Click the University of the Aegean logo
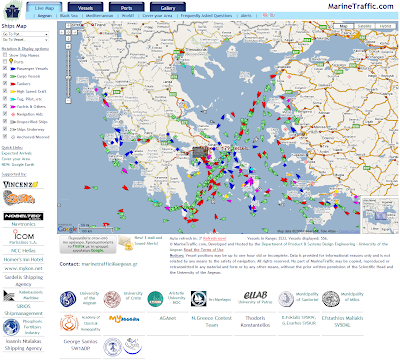 click(x=68, y=299)
